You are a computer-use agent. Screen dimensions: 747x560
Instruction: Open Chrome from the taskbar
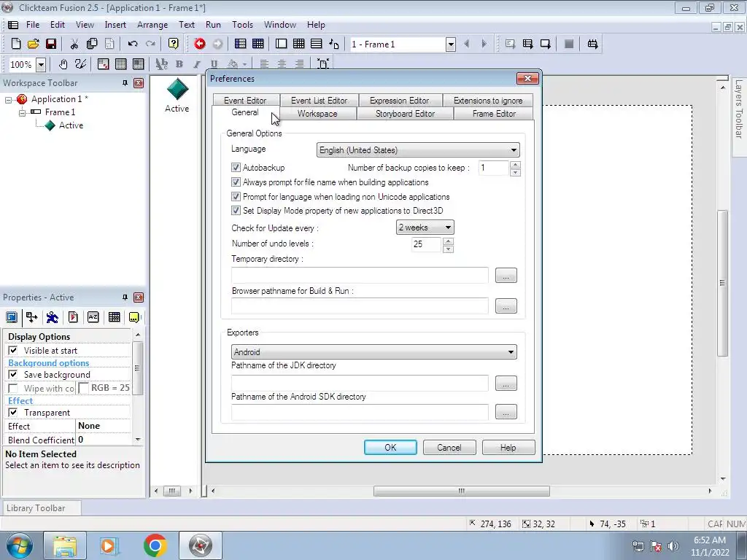[x=155, y=545]
